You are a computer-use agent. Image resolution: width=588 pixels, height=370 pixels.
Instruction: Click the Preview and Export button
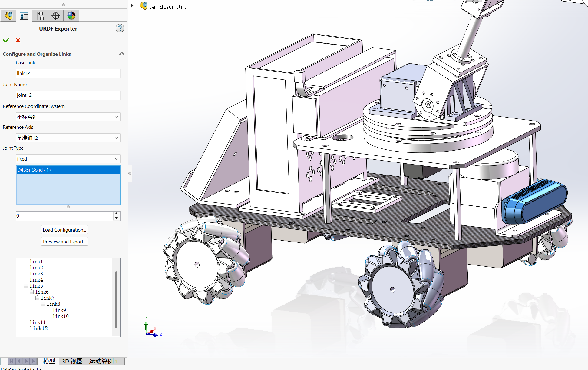64,241
